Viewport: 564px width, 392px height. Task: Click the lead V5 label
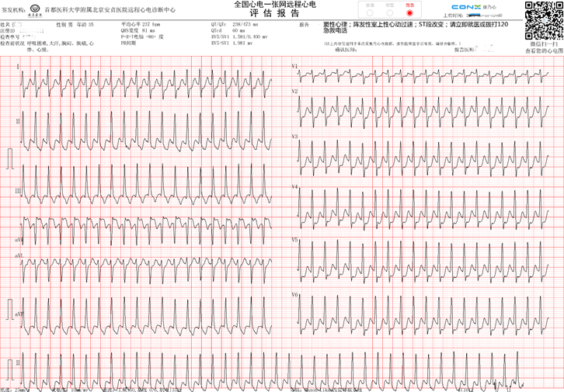(294, 239)
